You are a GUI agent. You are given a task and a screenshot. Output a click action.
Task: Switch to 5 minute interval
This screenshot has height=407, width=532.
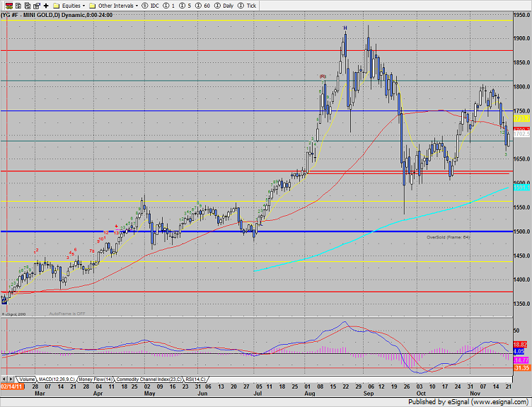tap(185, 6)
